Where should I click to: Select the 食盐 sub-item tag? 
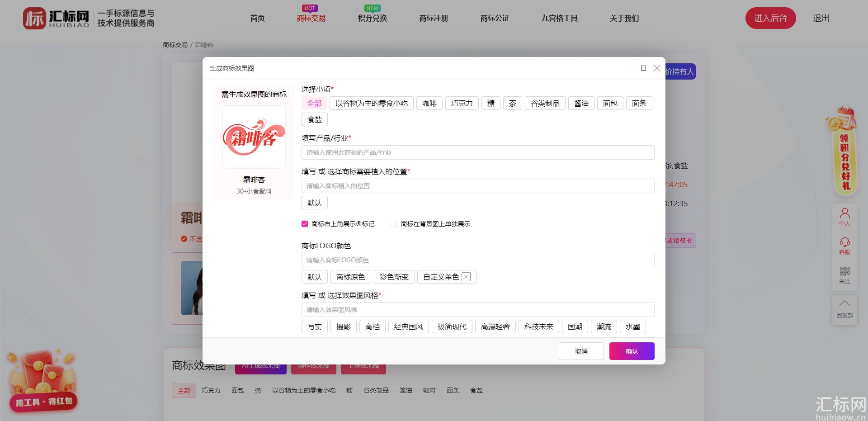315,119
